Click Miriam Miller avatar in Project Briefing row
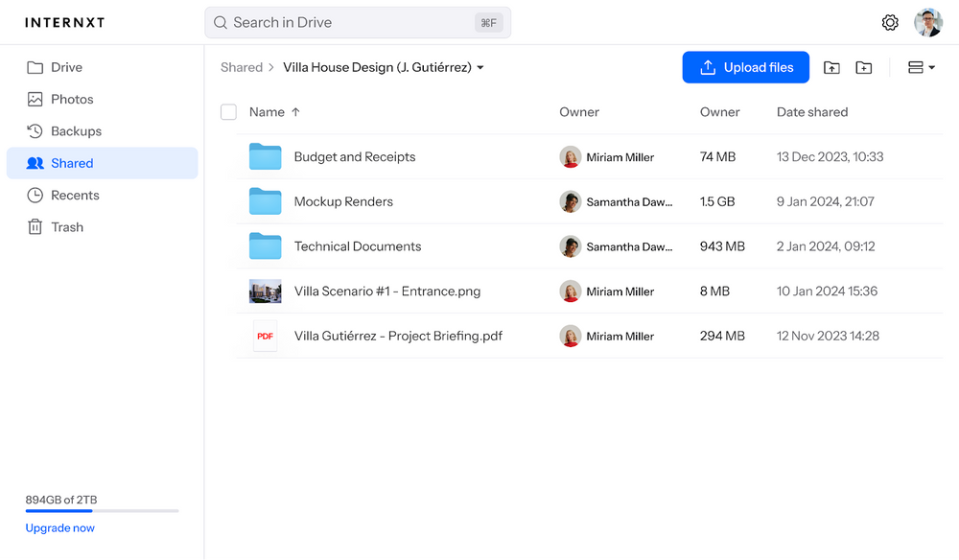This screenshot has width=959, height=560. (570, 336)
